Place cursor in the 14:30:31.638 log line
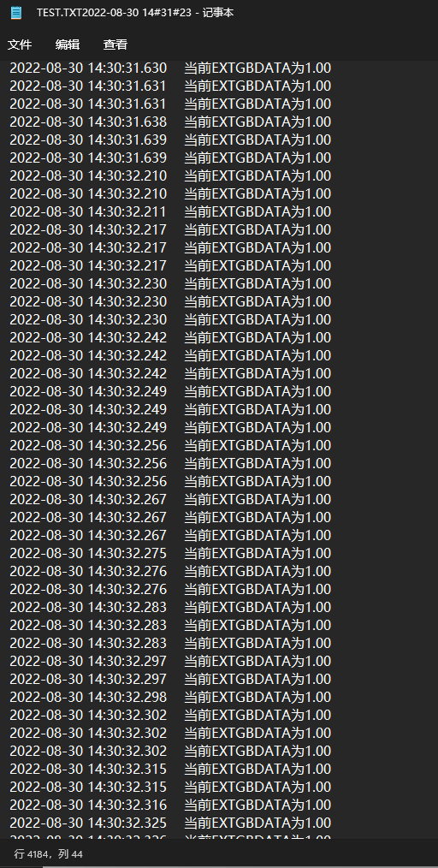The height and width of the screenshot is (868, 438). (170, 122)
